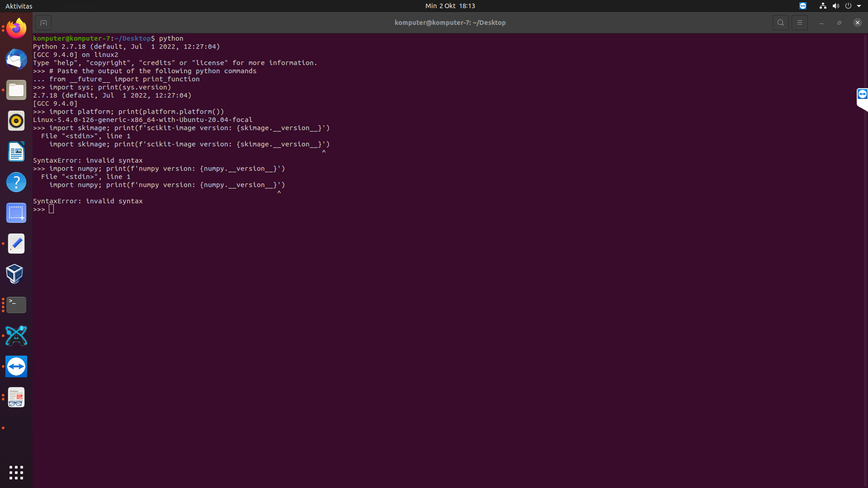
Task: Open Thunderbird mail client
Action: [16, 59]
